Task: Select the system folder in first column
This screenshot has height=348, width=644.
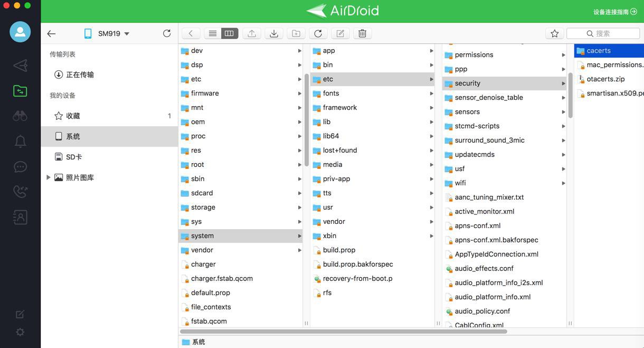Action: (x=241, y=236)
